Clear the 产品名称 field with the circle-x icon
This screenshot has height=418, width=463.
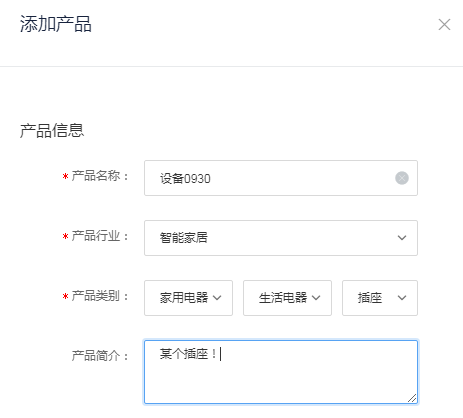tap(402, 178)
